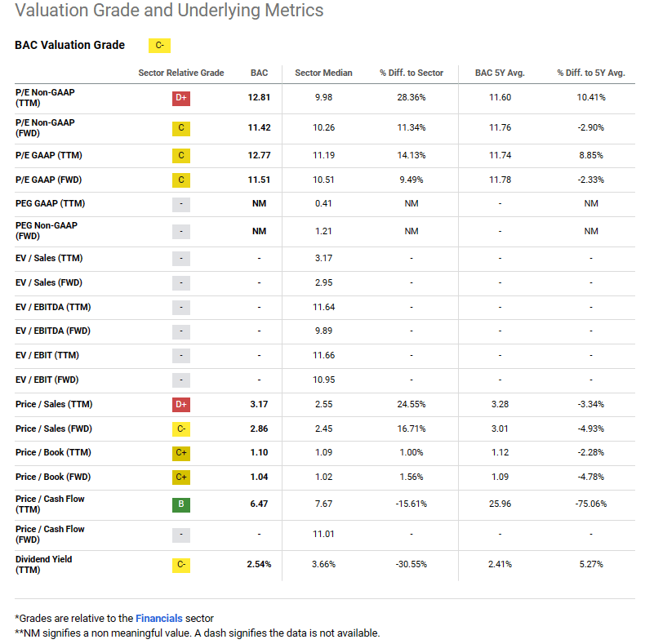Open the Financials sector link
This screenshot has width=645, height=644.
pos(158,618)
